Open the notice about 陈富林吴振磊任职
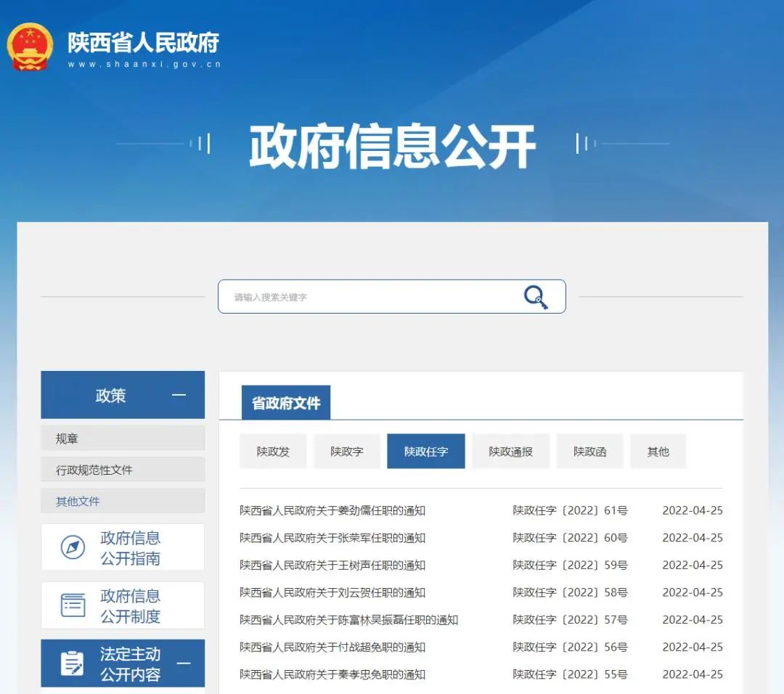 tap(348, 620)
